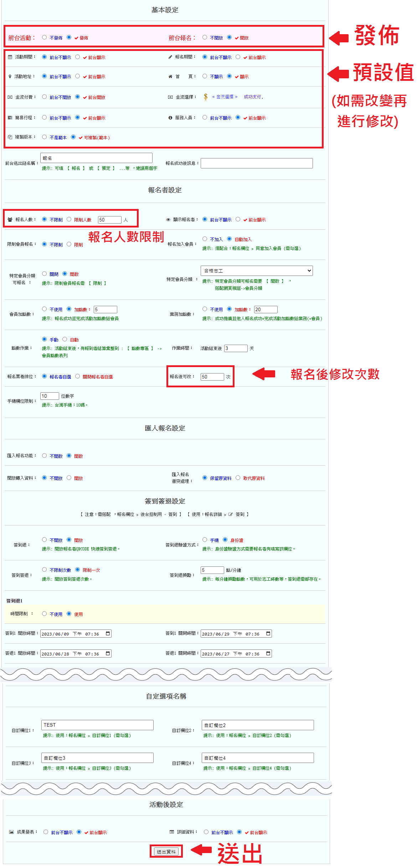
Task: Click the pencil icon beside 報名期間
Action: (x=170, y=57)
